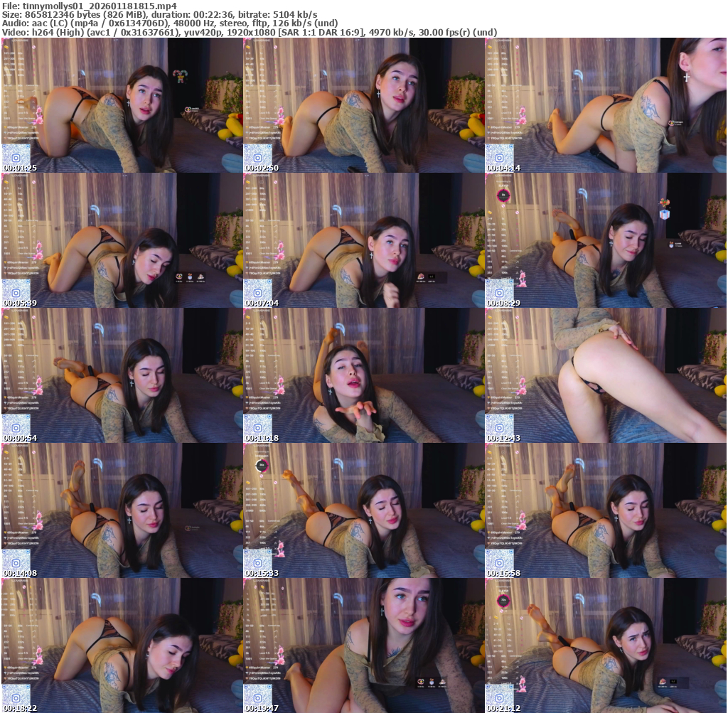This screenshot has width=728, height=713.
Task: Click the Instagram QR icon in the 00:05:39 frame
Action: [x=16, y=291]
